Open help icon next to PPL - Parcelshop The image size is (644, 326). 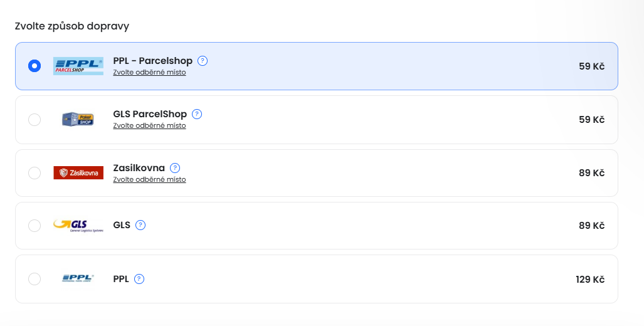point(203,61)
